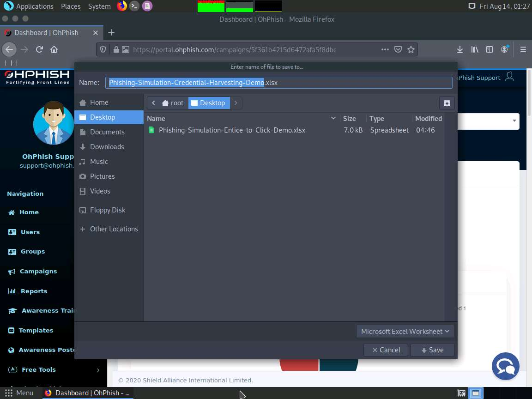Expand Free Tools submenu in OhPhish sidebar

[98, 370]
